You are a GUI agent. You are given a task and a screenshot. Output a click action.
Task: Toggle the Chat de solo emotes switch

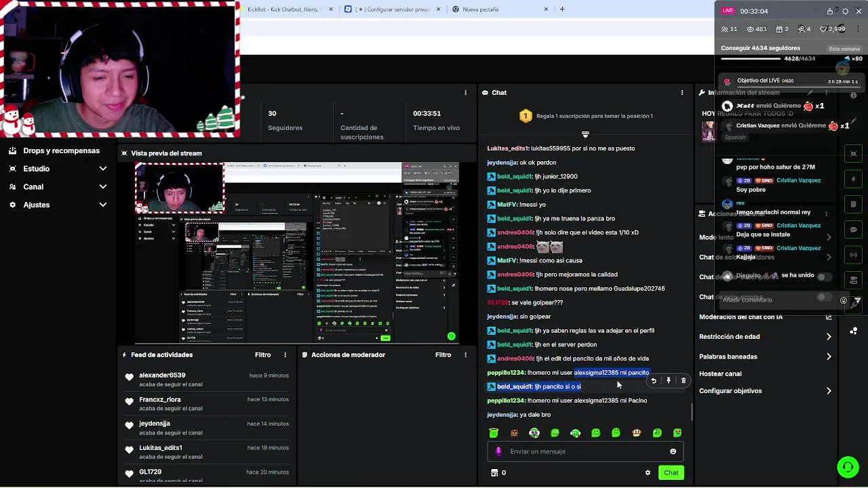point(824,297)
